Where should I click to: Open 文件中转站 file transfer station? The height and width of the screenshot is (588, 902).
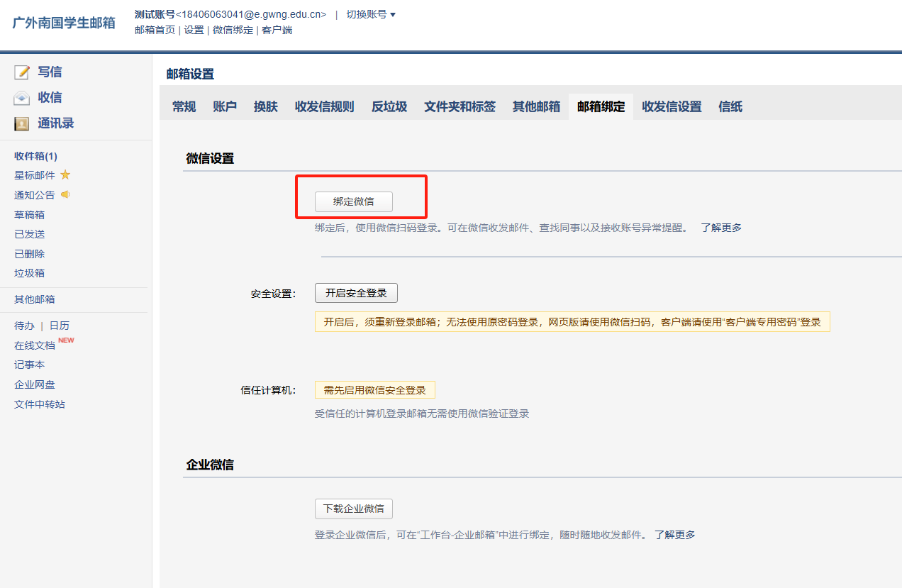tap(40, 404)
